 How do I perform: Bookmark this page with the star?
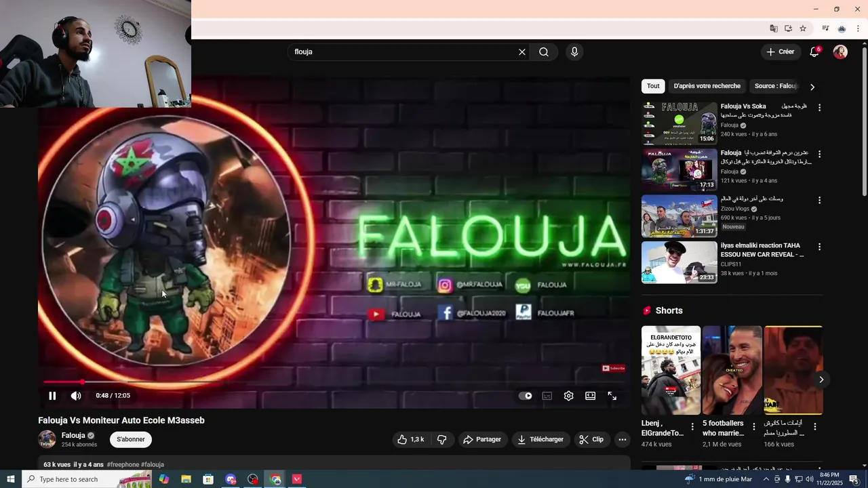click(803, 28)
